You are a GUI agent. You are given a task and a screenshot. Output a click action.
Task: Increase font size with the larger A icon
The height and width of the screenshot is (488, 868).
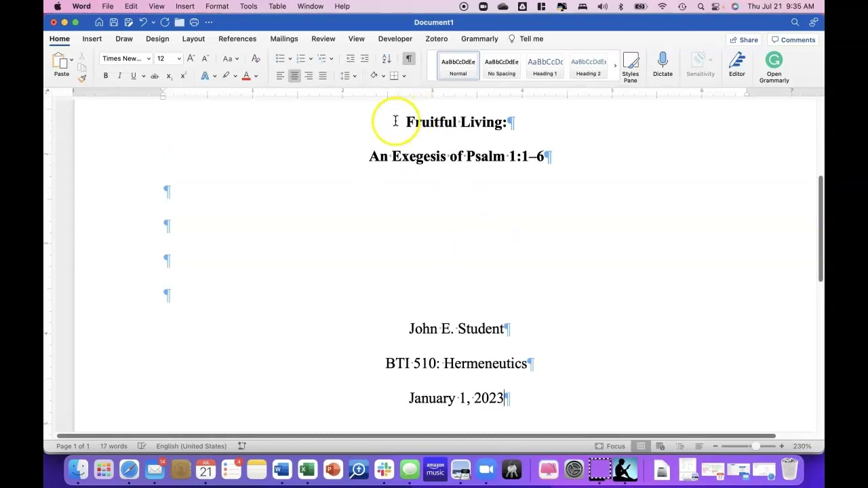click(191, 58)
